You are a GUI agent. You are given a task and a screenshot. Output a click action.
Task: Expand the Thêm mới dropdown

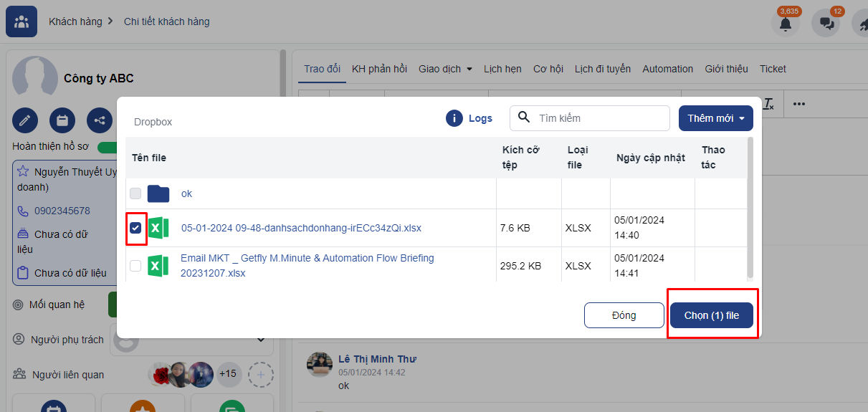tap(715, 118)
